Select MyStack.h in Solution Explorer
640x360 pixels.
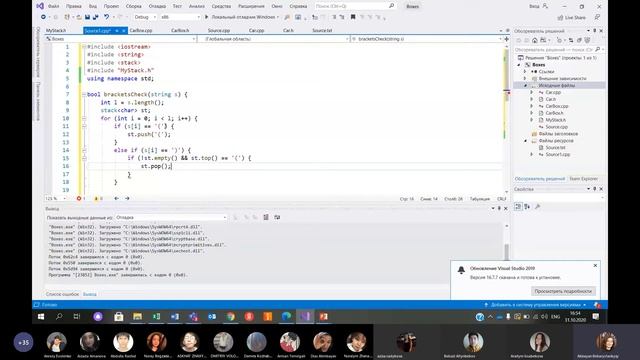(556, 120)
